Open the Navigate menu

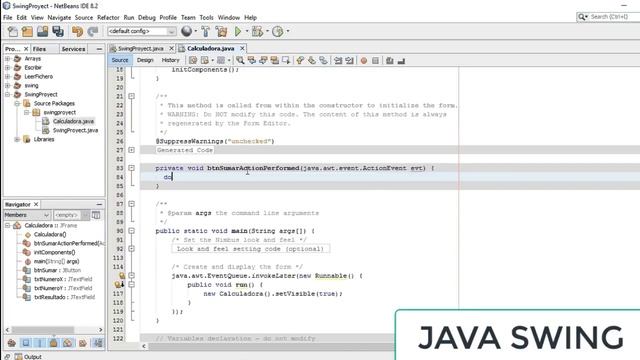(x=59, y=18)
